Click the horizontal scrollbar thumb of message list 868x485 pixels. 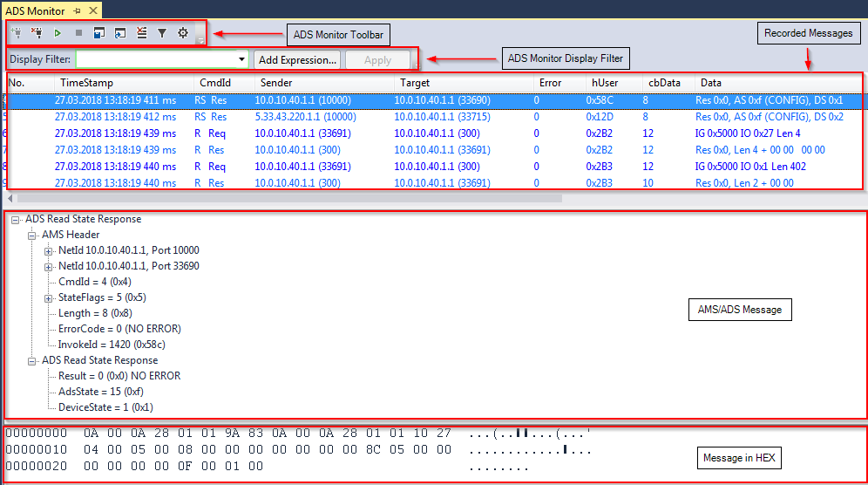(x=289, y=198)
